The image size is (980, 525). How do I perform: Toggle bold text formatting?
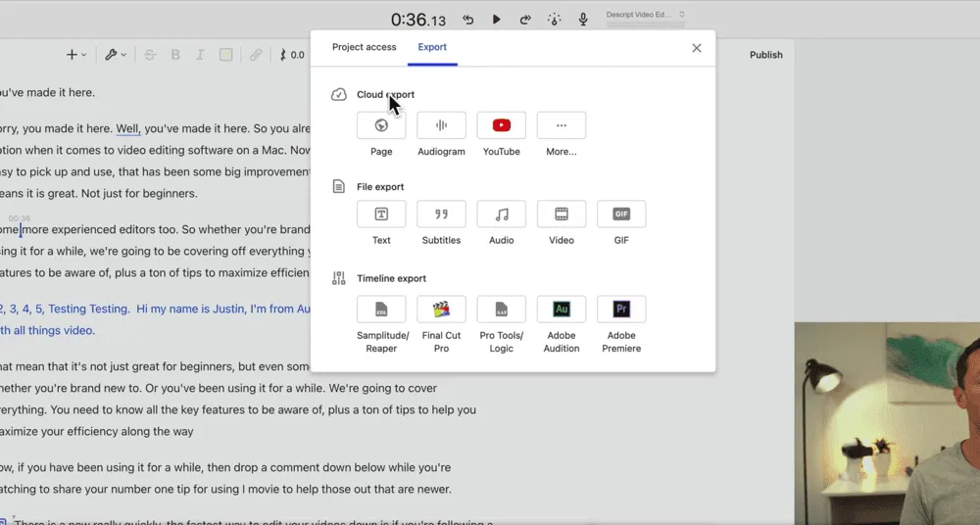pos(176,55)
